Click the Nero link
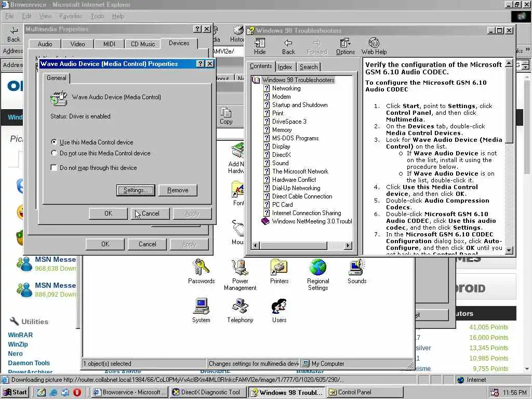The width and height of the screenshot is (532, 399). tap(15, 353)
